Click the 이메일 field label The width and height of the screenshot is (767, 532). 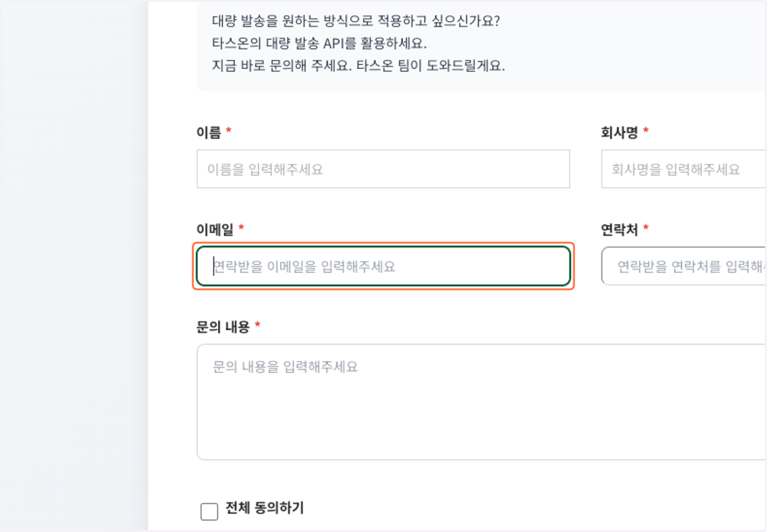pyautogui.click(x=215, y=229)
